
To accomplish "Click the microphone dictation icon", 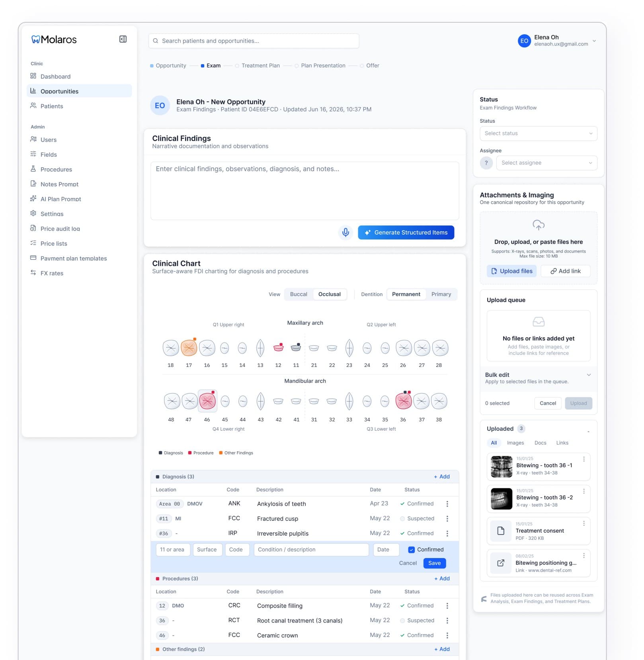I will [345, 232].
